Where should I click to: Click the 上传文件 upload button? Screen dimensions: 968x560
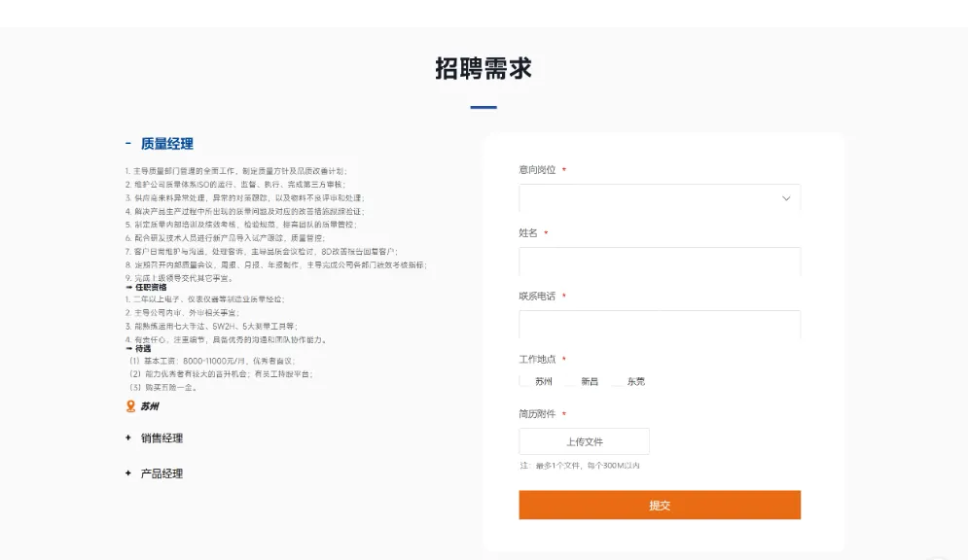pos(585,440)
